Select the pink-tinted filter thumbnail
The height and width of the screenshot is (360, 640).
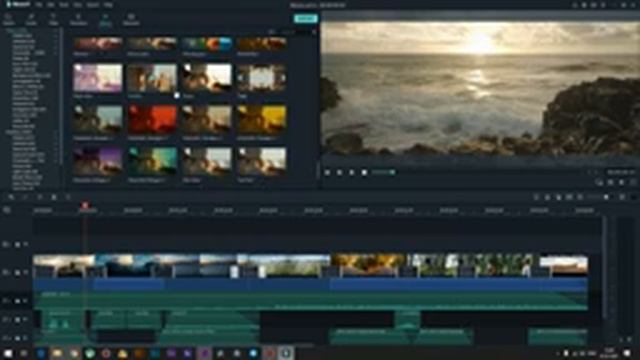click(98, 78)
